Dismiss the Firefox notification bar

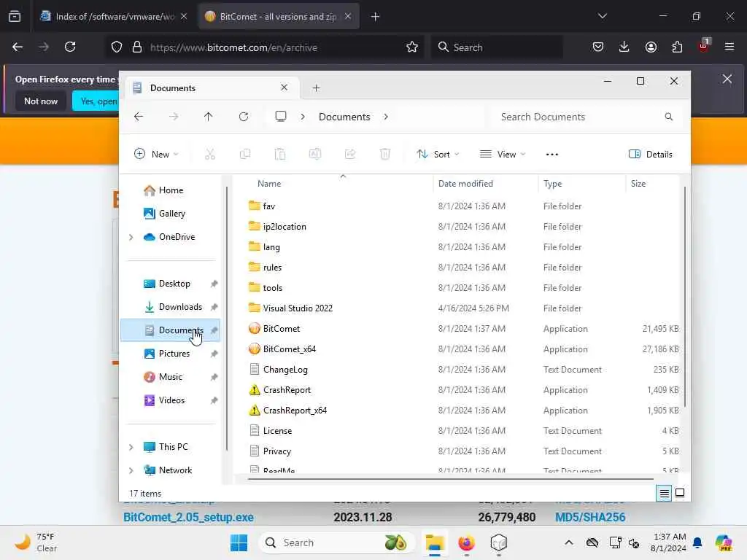tap(727, 79)
